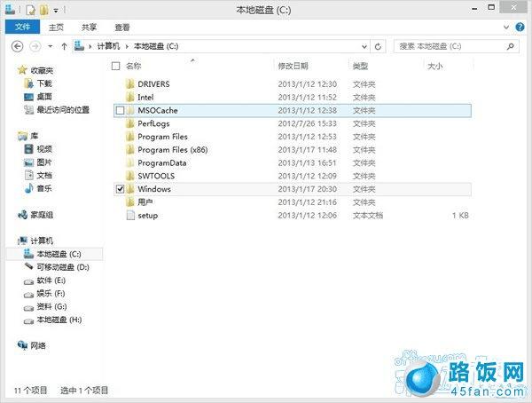
Task: Click the Program Files (x86) folder icon
Action: pyautogui.click(x=130, y=150)
